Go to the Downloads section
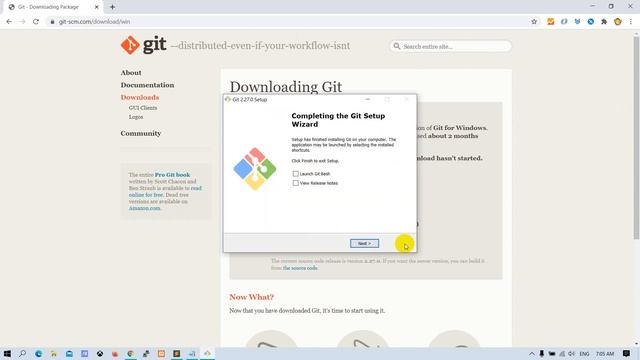Viewport: 640px width, 360px height. [x=140, y=97]
